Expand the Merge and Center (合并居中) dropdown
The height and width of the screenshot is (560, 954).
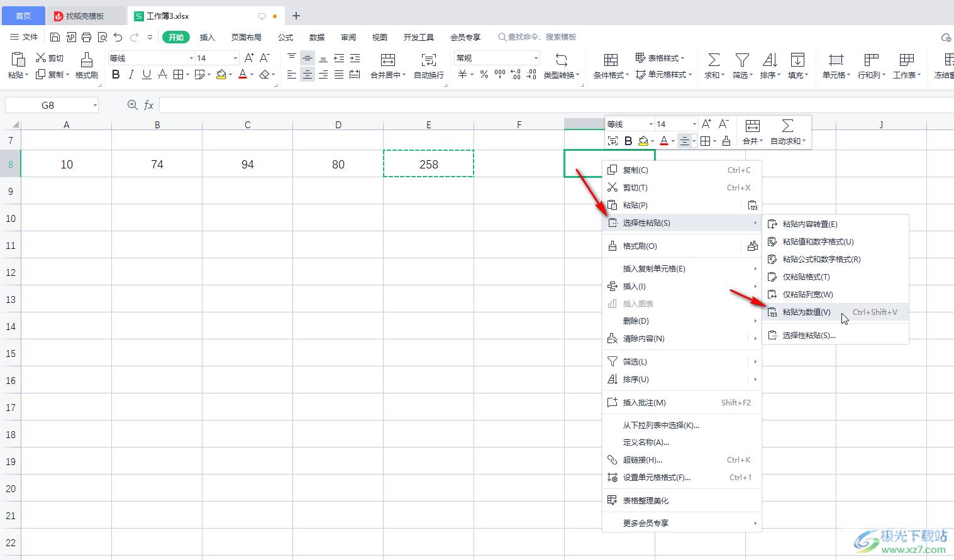point(404,75)
